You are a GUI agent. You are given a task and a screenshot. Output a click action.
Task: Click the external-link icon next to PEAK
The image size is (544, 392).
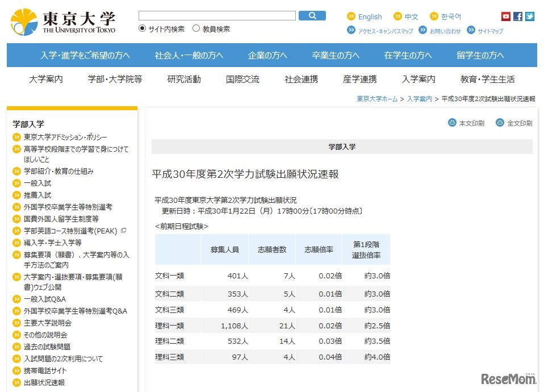click(x=123, y=231)
